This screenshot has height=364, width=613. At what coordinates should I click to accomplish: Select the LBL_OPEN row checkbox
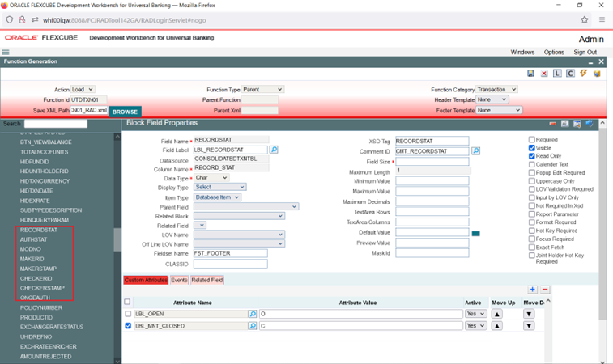128,314
